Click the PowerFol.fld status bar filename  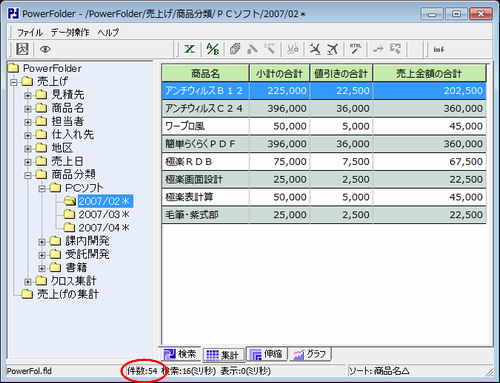tap(29, 371)
